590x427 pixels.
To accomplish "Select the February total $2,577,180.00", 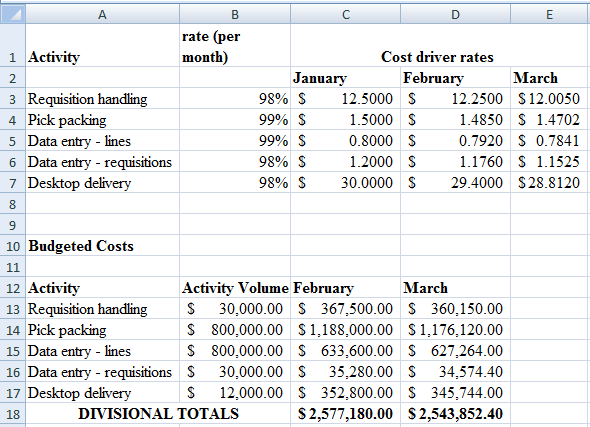I will click(x=345, y=414).
